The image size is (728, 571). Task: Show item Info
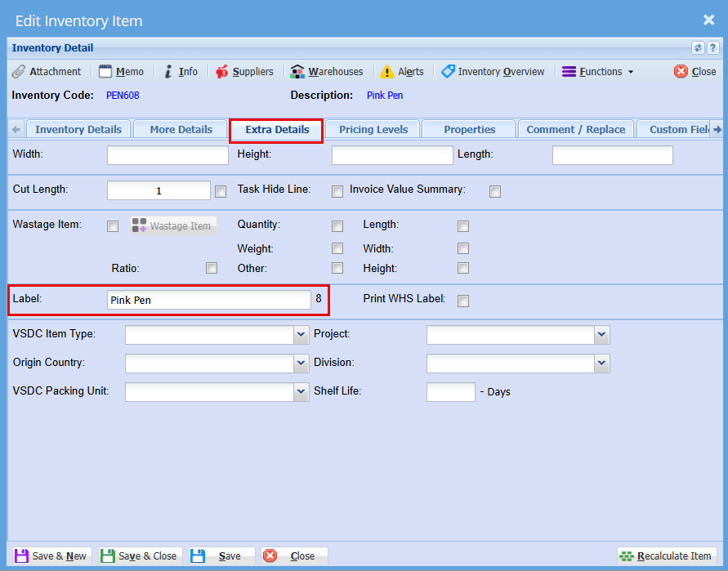point(181,72)
